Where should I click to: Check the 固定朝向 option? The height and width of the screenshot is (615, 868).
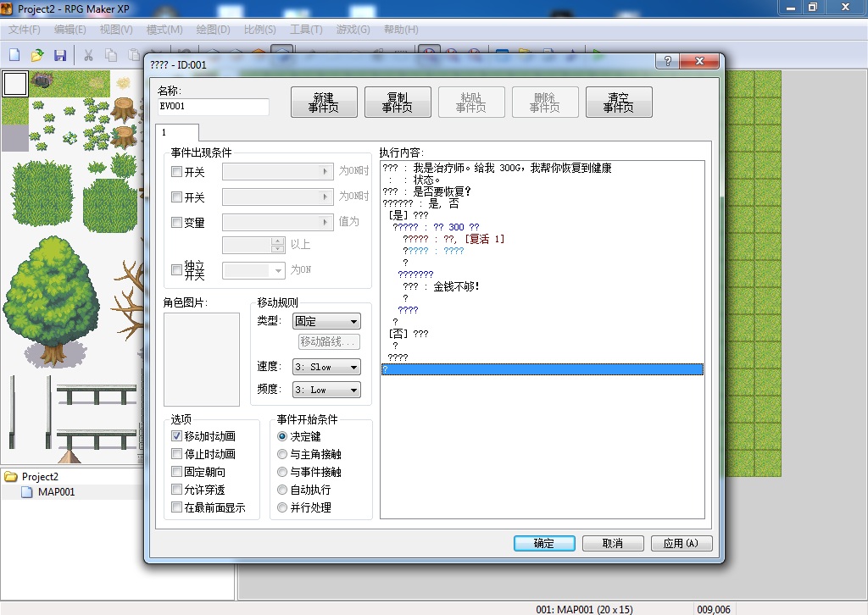[x=176, y=471]
